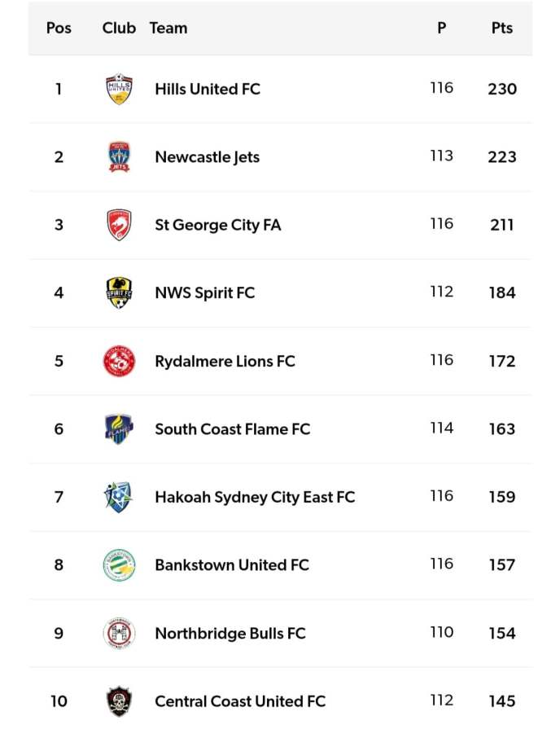Select the St George City FA logo
The width and height of the screenshot is (560, 729).
coord(120,225)
